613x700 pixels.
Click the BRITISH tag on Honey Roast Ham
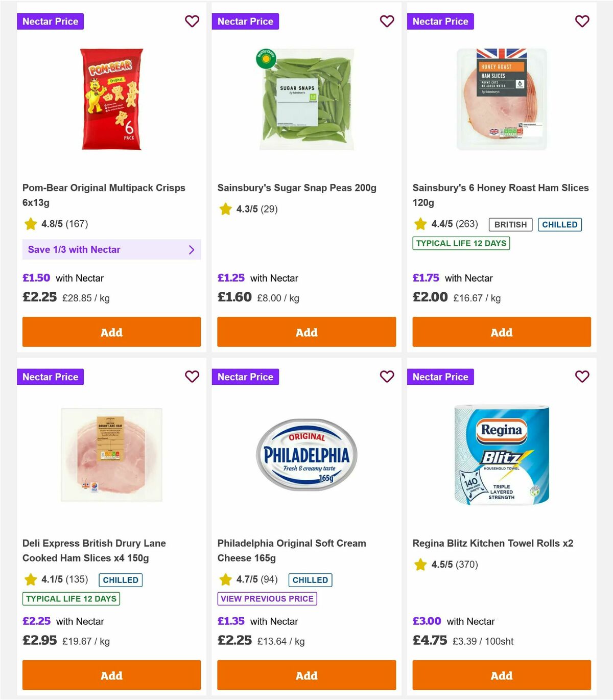510,224
